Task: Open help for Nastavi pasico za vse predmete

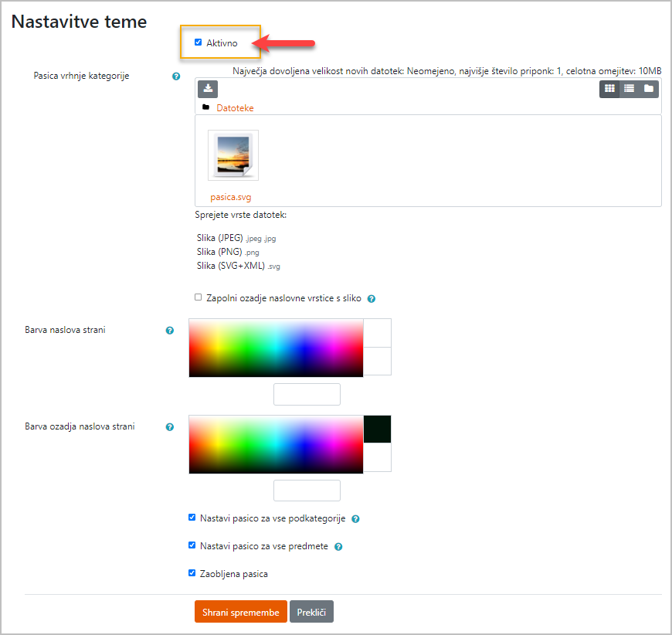Action: click(338, 547)
